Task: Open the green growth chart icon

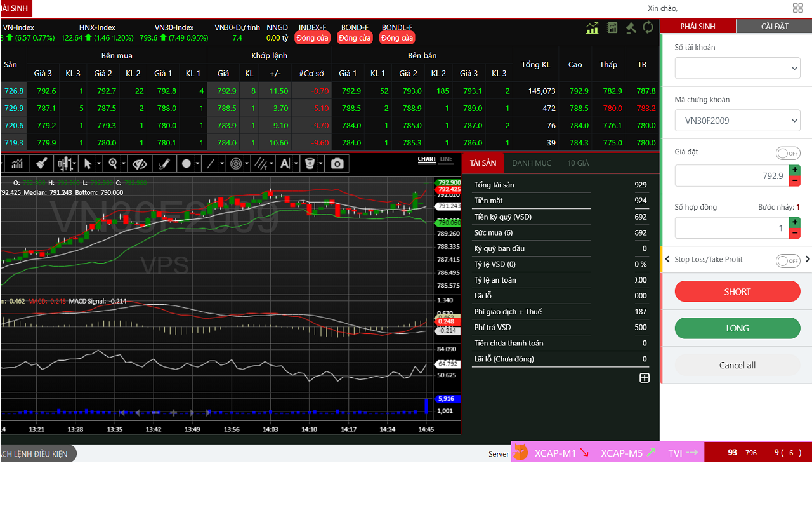Action: click(x=593, y=28)
